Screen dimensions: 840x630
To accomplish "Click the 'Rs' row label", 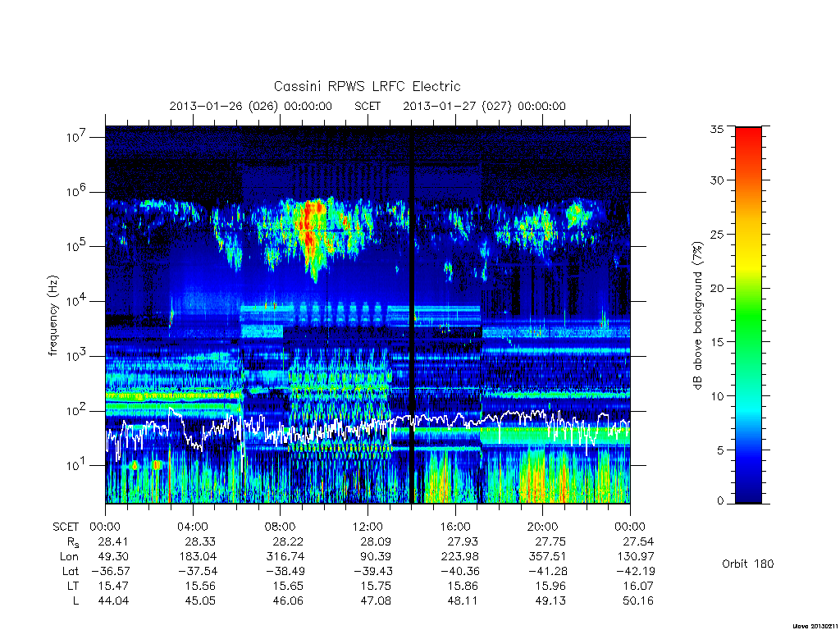I will [x=73, y=542].
